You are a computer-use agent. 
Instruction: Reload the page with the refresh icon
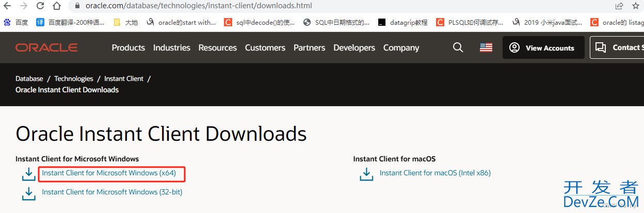click(x=40, y=6)
